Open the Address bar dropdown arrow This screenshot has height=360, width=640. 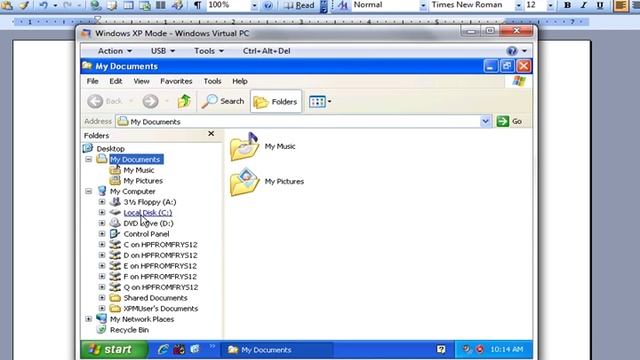coord(485,121)
